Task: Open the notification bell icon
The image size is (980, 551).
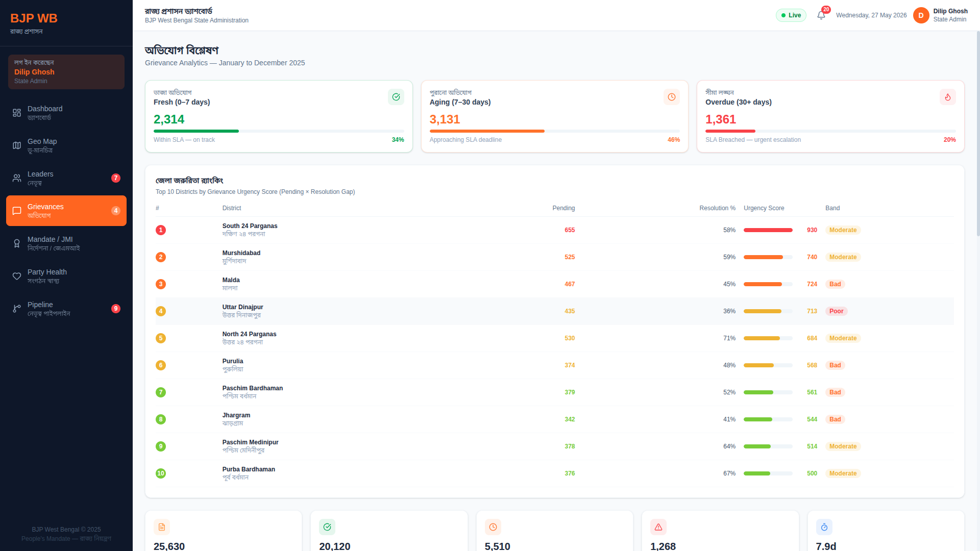Action: pos(821,15)
